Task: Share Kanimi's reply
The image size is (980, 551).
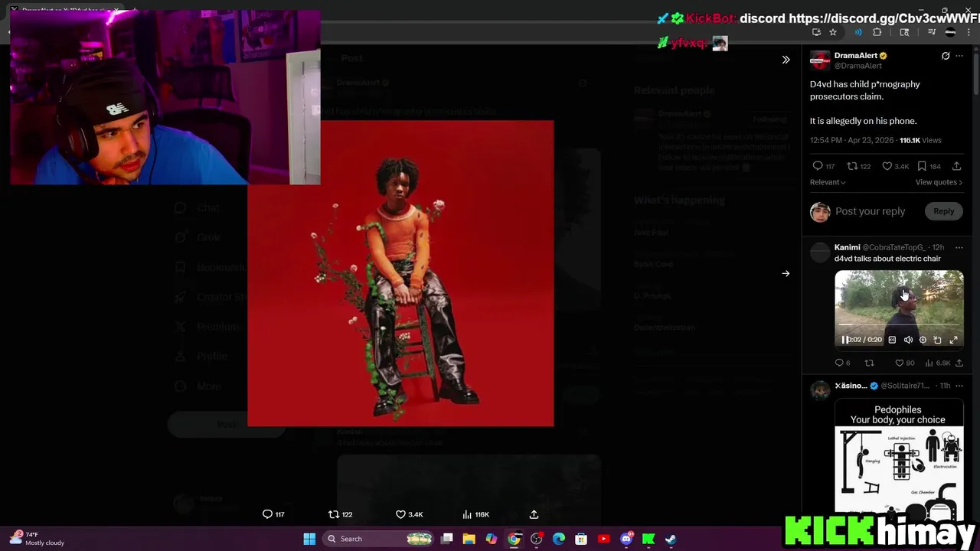Action: click(x=959, y=363)
